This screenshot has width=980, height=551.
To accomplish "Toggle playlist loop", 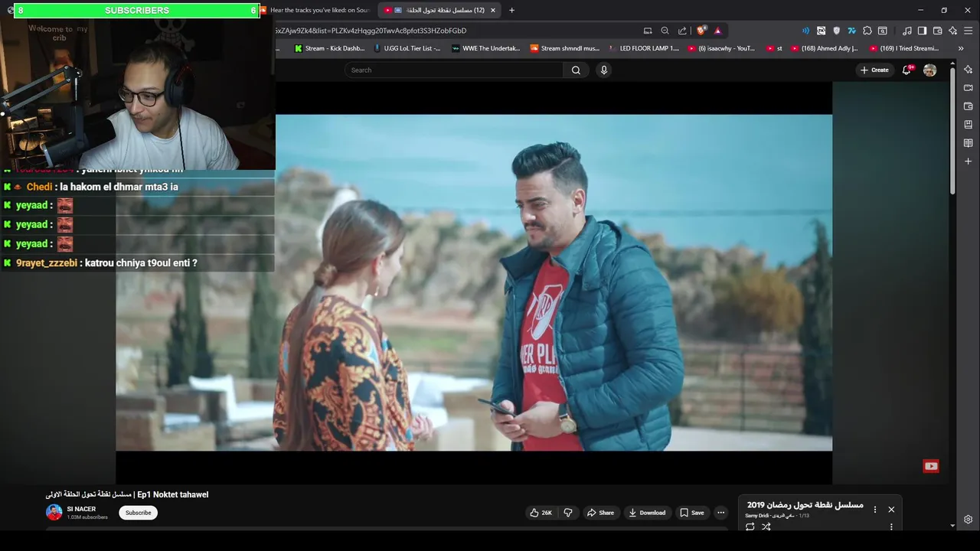I will [750, 527].
